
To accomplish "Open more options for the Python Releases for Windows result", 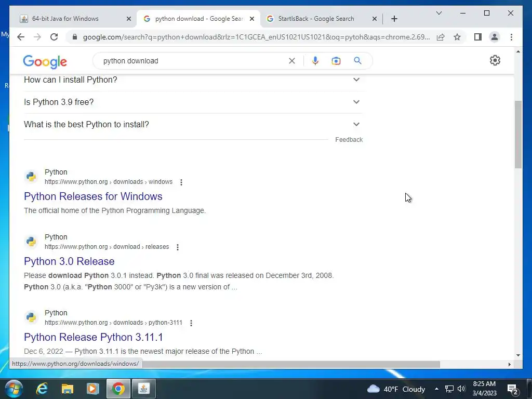I will click(181, 182).
